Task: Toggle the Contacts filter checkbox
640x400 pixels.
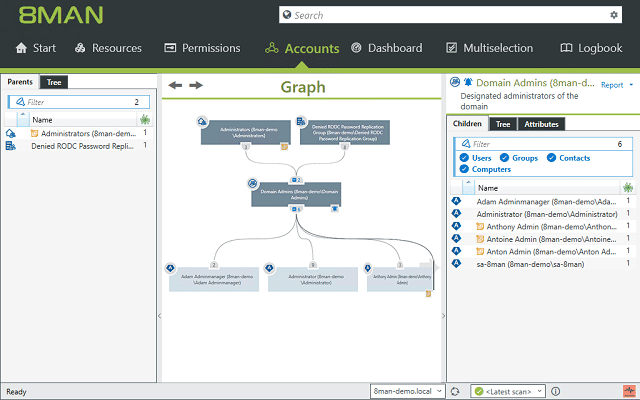Action: (x=551, y=158)
